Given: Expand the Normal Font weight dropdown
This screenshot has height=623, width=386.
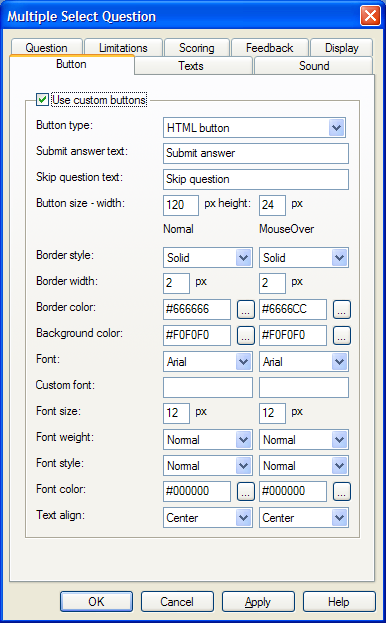Looking at the screenshot, I should (208, 439).
